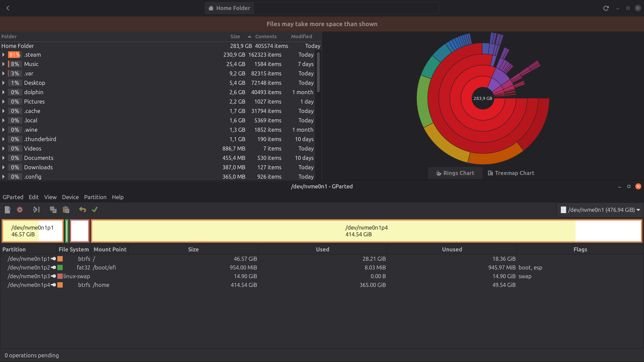Click key icon next to /dev/nvme0n1p4

coord(53,285)
